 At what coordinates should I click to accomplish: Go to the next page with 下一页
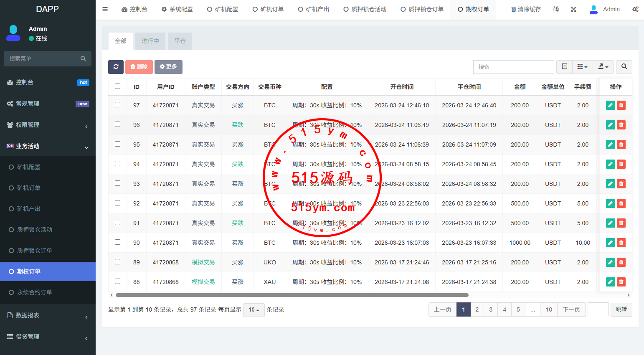[571, 309]
